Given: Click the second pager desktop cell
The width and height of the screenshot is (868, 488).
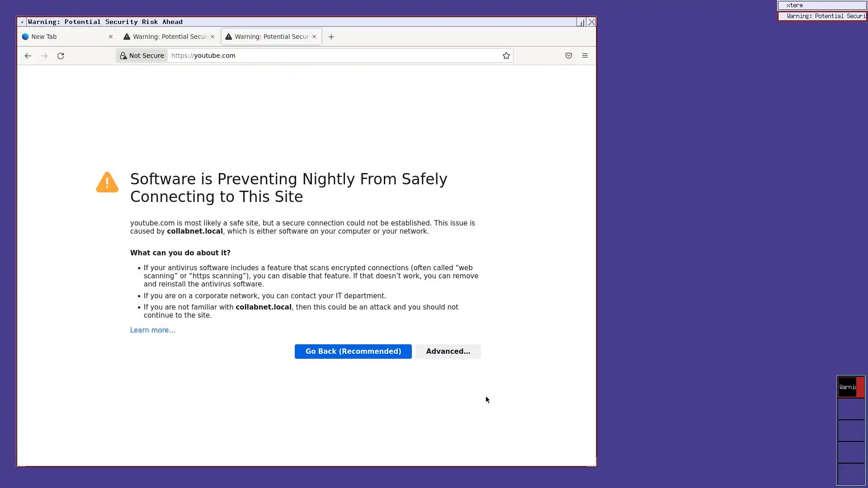Looking at the screenshot, I should point(851,409).
